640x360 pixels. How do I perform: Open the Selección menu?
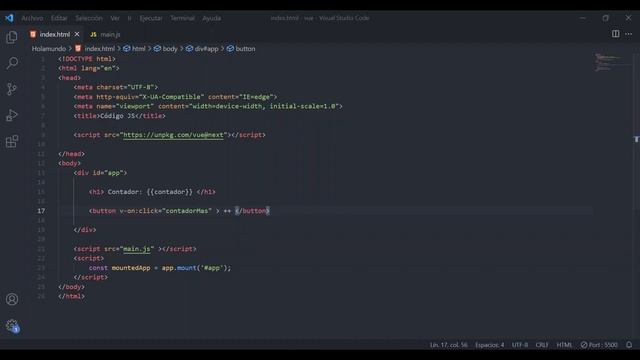[89, 18]
